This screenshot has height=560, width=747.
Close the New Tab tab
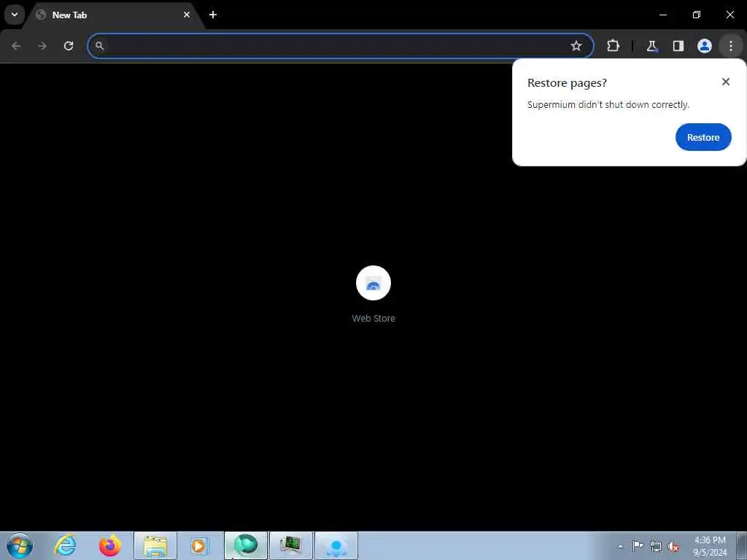point(187,15)
